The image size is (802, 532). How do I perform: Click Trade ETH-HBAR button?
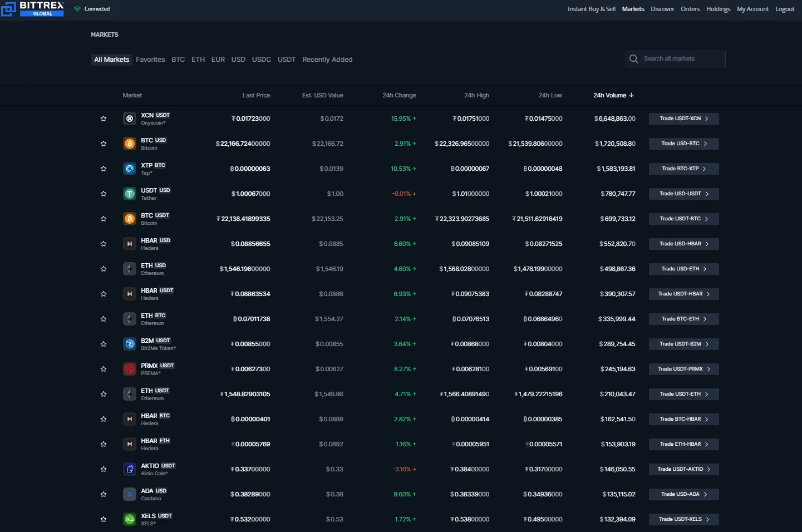[x=684, y=444]
